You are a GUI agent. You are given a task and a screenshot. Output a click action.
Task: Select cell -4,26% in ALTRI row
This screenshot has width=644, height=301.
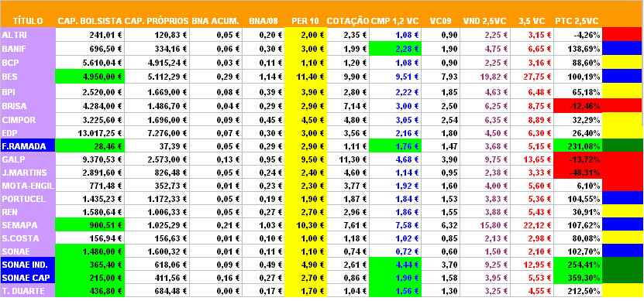578,35
